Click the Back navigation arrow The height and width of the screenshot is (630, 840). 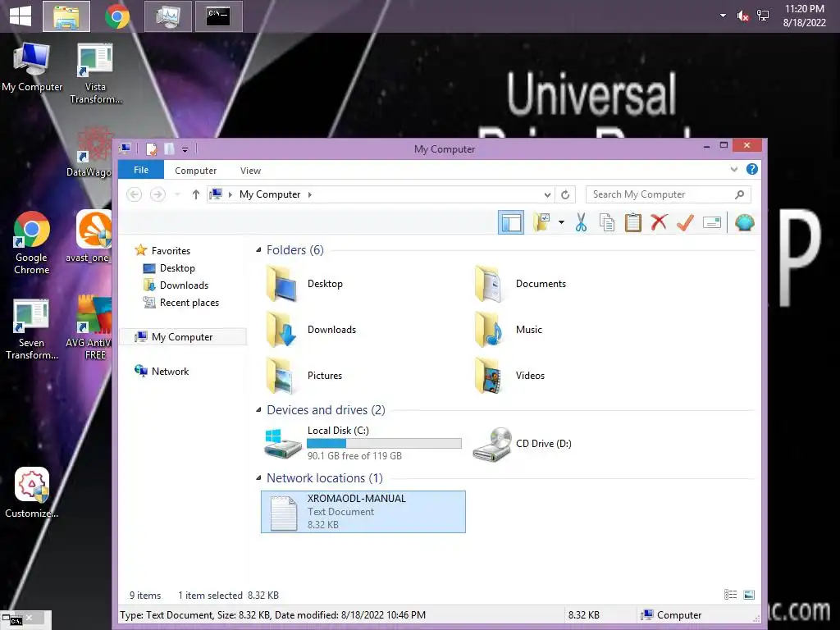click(134, 194)
